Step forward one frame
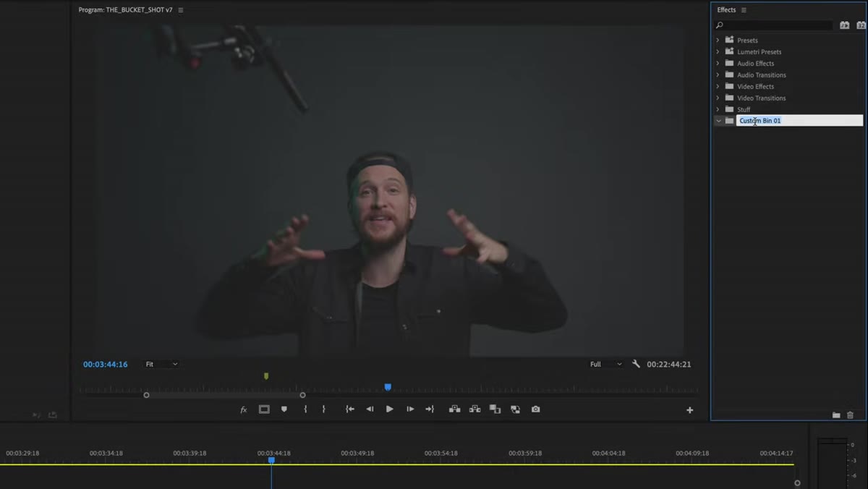Image resolution: width=868 pixels, height=489 pixels. (x=410, y=409)
